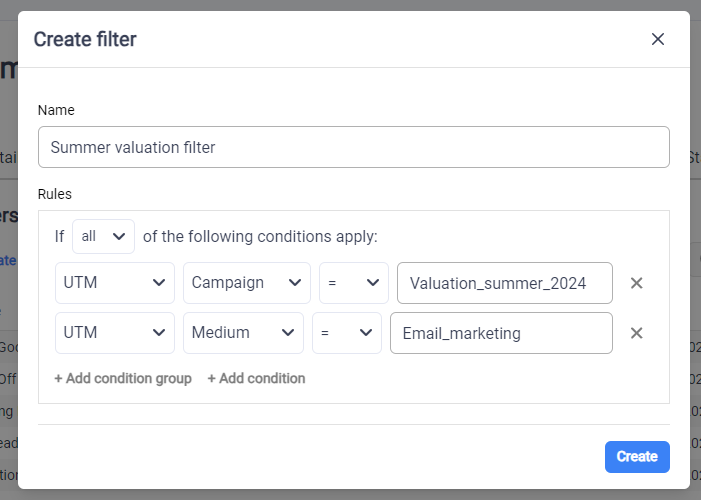Open the second row's UTM dropdown

pos(114,333)
